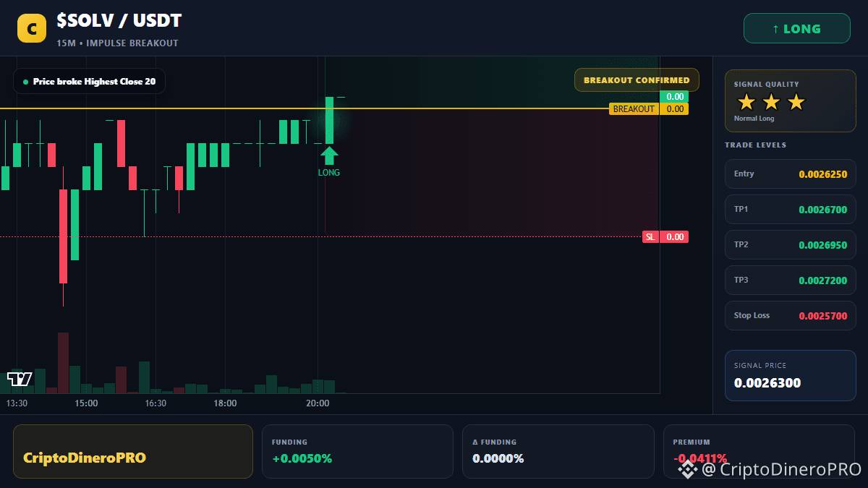Click the 15M • IMPULSE BREAKOUT subtitle
The image size is (868, 488).
[117, 43]
